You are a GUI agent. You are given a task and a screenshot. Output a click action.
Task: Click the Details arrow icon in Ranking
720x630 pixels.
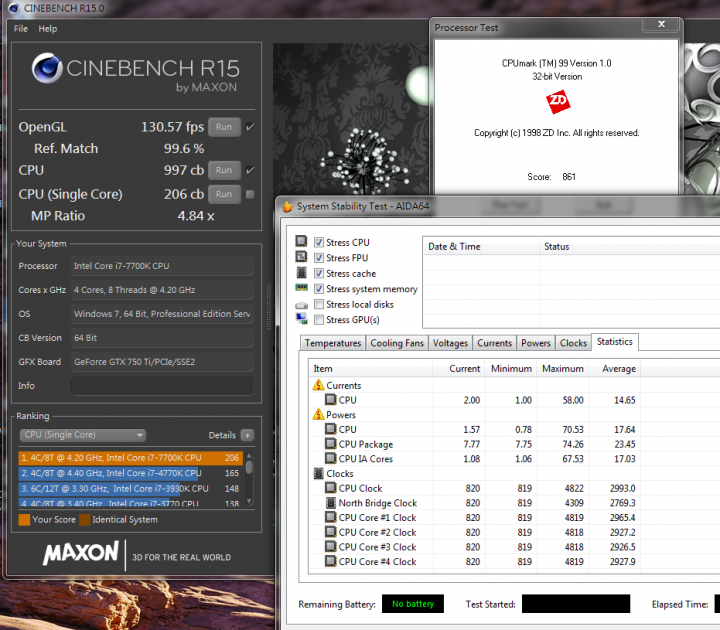[x=248, y=435]
